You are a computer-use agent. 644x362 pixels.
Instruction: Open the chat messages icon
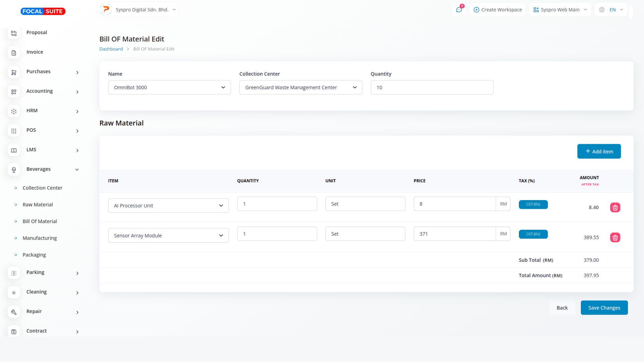pyautogui.click(x=459, y=10)
